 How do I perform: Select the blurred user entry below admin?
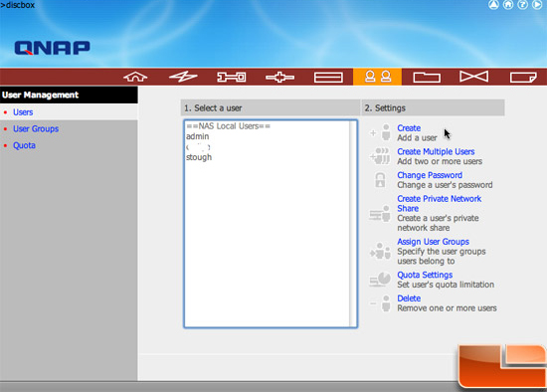click(x=198, y=147)
